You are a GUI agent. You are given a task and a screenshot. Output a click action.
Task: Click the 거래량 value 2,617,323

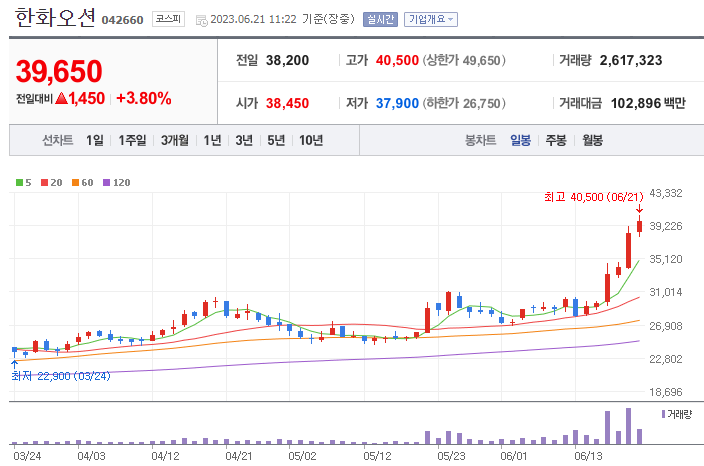tap(631, 60)
